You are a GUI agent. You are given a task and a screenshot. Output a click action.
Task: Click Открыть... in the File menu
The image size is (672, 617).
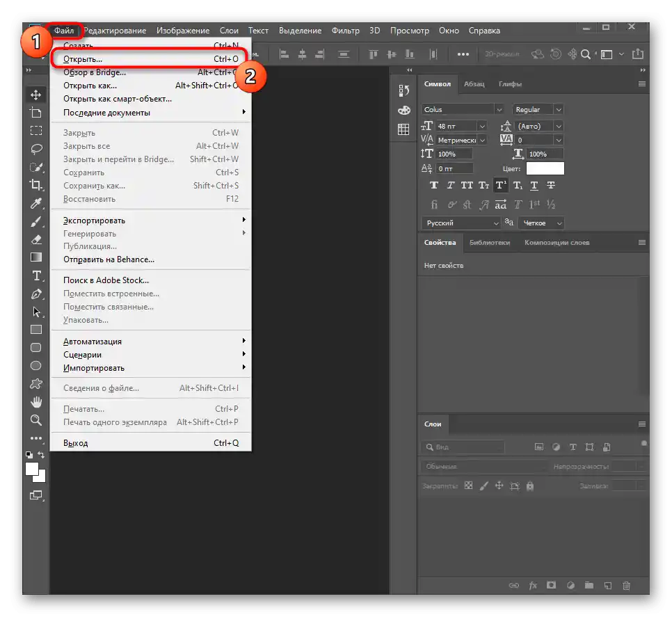point(83,59)
